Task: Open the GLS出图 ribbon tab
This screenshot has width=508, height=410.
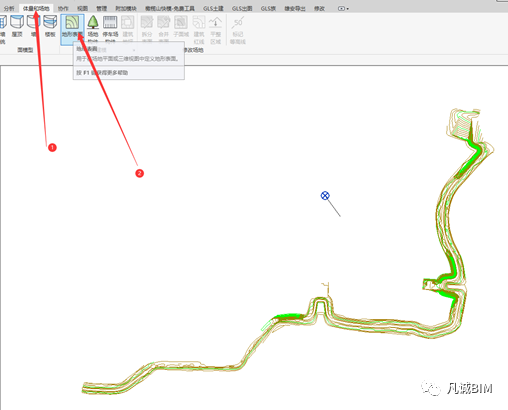Action: 242,8
